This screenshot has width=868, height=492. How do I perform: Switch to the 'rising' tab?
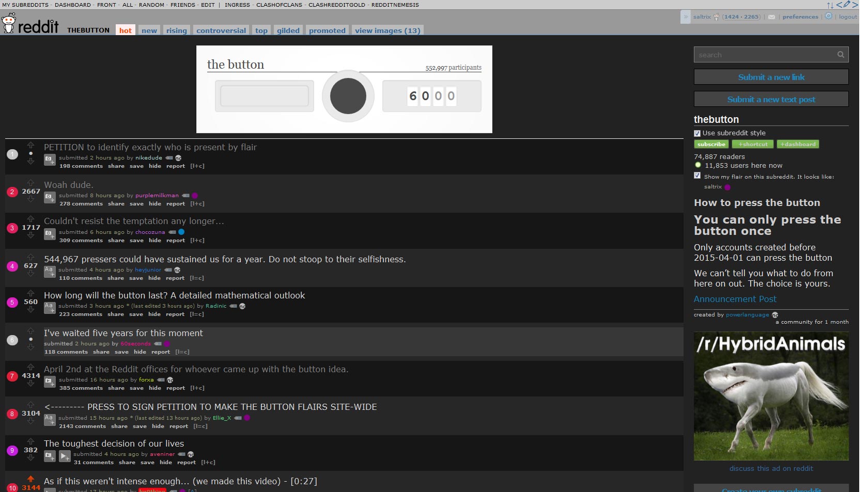click(x=176, y=30)
